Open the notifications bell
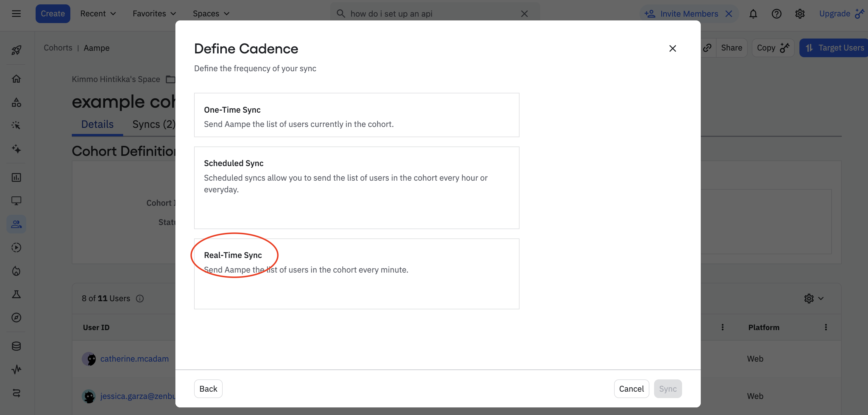 753,14
